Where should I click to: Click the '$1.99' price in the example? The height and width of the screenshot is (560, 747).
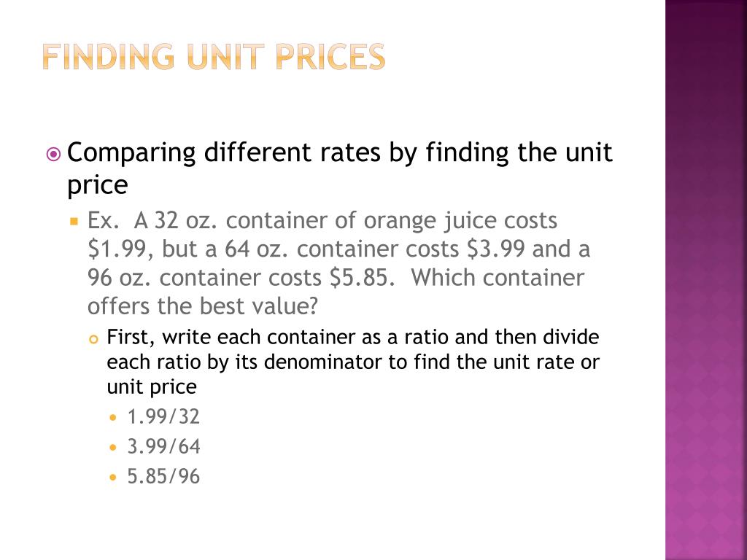117,249
